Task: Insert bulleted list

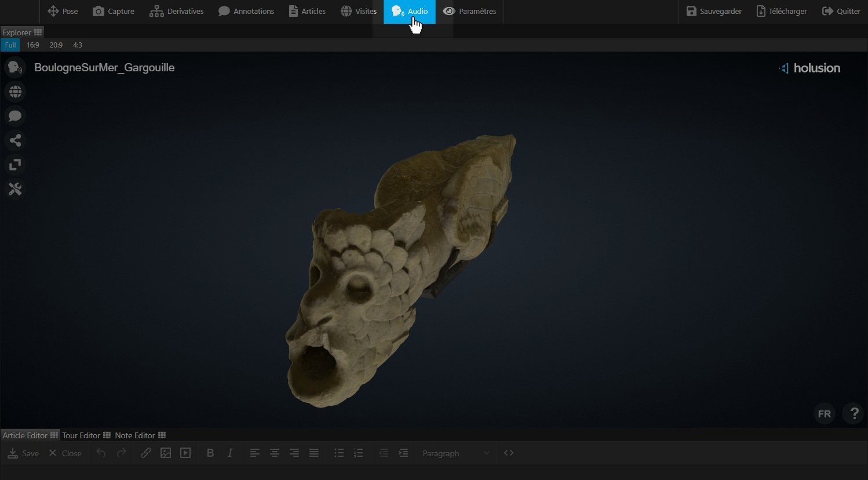Action: point(339,453)
